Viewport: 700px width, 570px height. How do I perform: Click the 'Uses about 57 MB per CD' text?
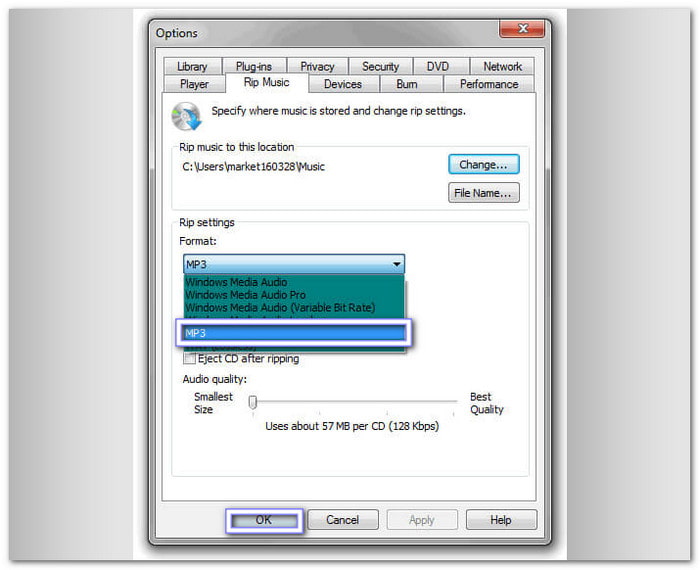(x=352, y=426)
